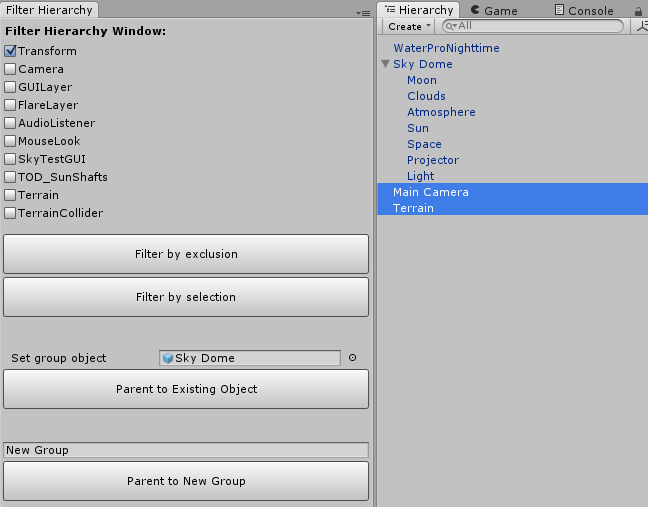Select the Space child object

424,144
